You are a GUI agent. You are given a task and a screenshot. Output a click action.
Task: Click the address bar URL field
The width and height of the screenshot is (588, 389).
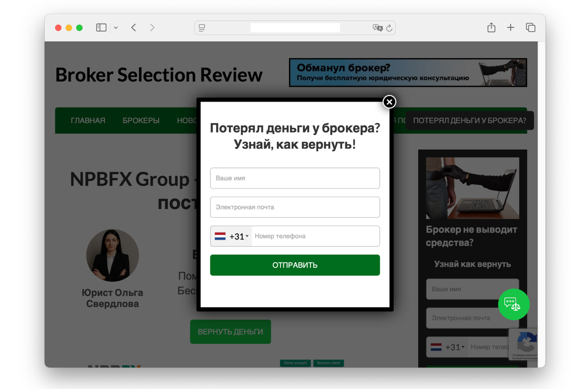(295, 28)
